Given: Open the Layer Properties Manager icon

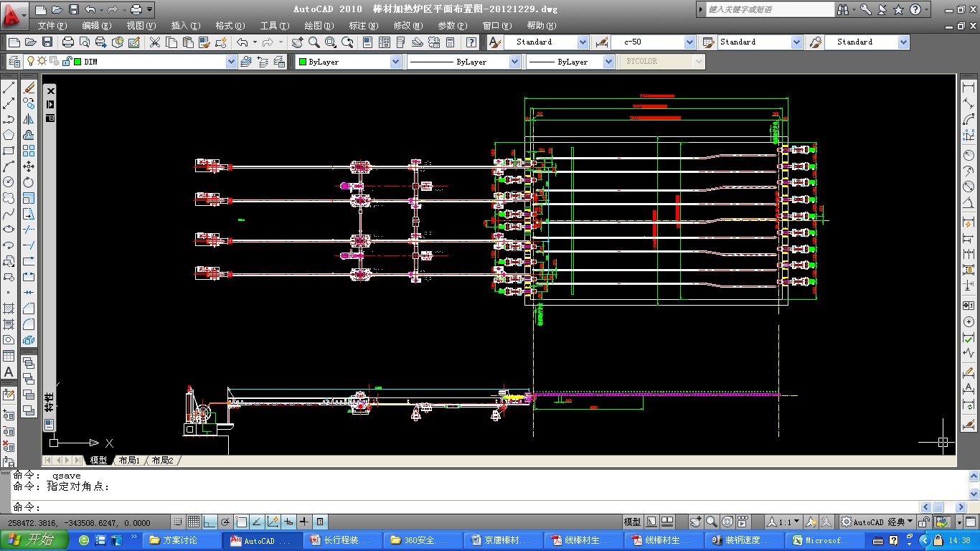Looking at the screenshot, I should (14, 62).
